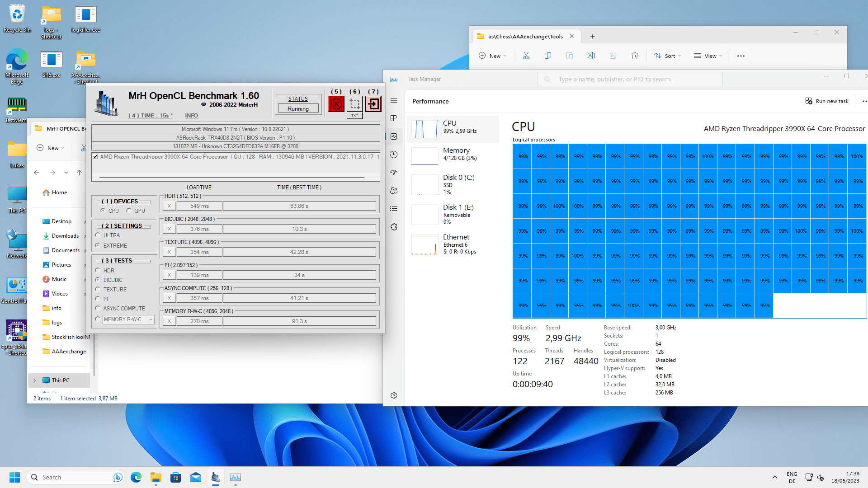Add a new tab in Explorer window
Image resolution: width=868 pixels, height=488 pixels.
(592, 37)
